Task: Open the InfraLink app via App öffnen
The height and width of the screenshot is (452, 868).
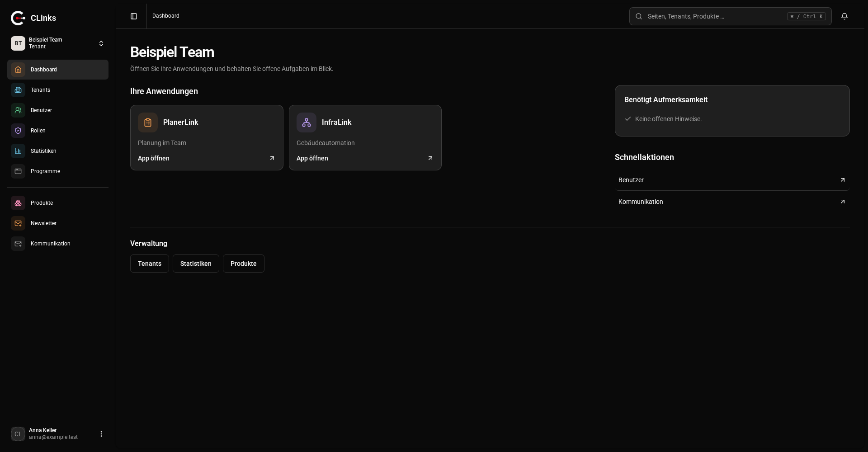Action: [365, 158]
